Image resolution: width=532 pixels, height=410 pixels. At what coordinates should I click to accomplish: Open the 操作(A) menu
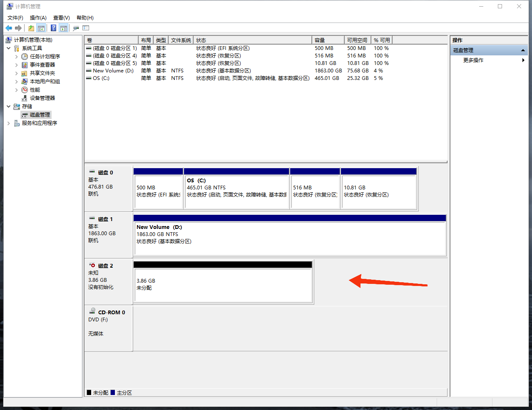(38, 18)
